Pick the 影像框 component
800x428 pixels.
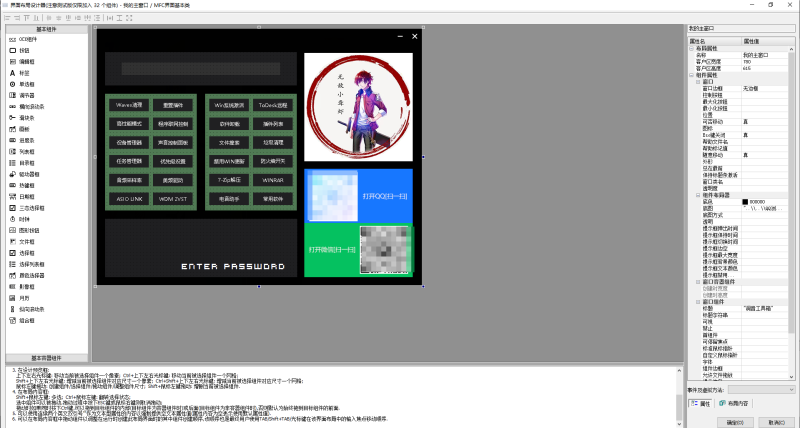[22, 287]
